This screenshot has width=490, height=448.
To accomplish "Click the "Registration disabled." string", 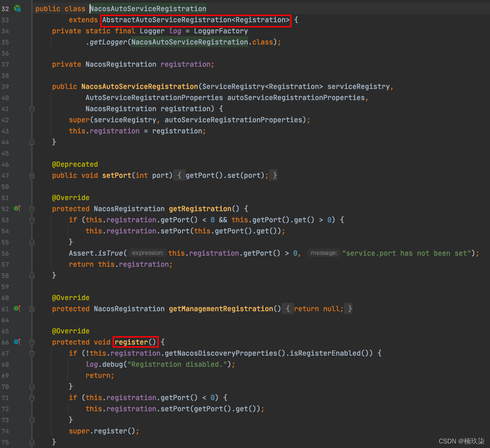I will click(x=177, y=364).
